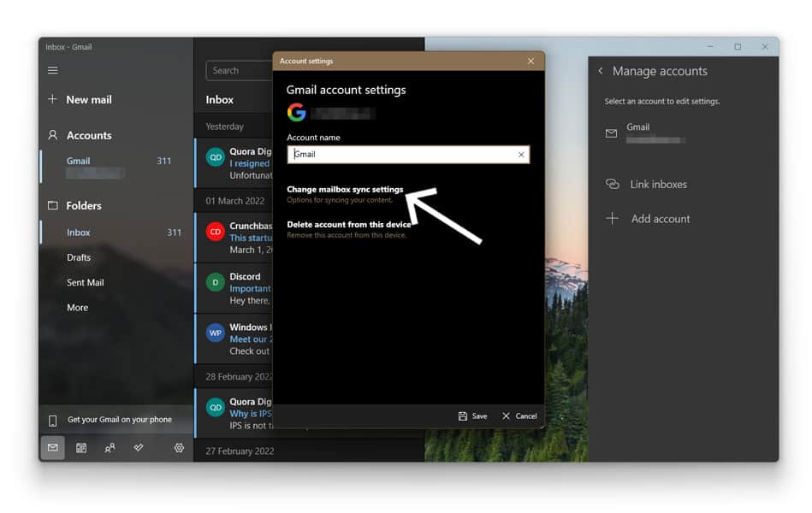
Task: Open the hamburger navigation menu
Action: 53,70
